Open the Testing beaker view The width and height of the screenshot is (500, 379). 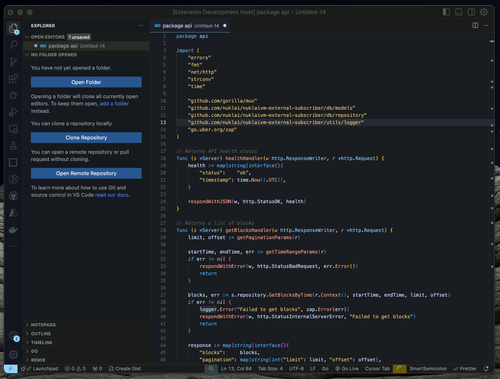coord(13,146)
